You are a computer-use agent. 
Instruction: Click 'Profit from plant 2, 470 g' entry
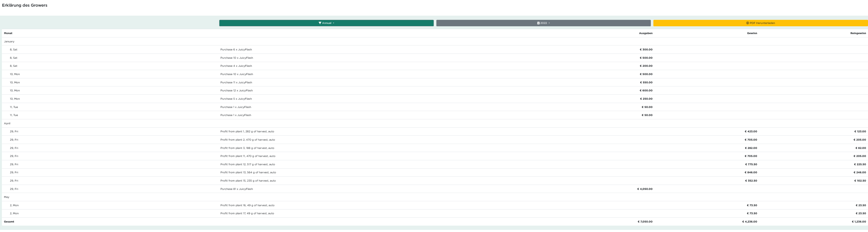[x=248, y=140]
